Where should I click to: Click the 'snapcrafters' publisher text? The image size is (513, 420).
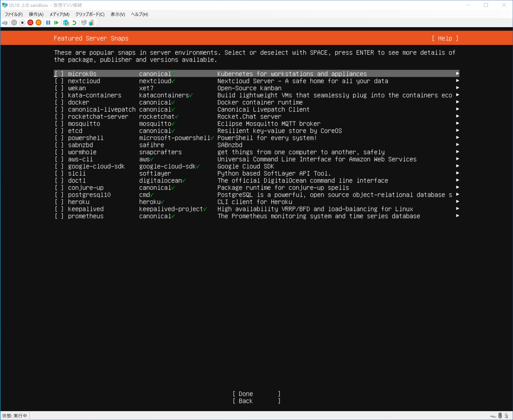pos(161,152)
